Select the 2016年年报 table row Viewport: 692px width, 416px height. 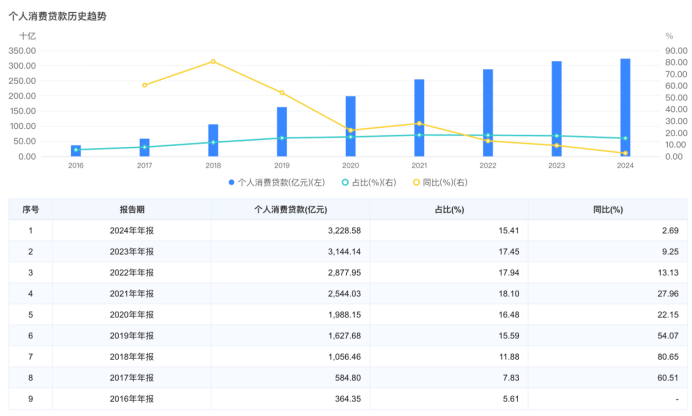[348, 399]
